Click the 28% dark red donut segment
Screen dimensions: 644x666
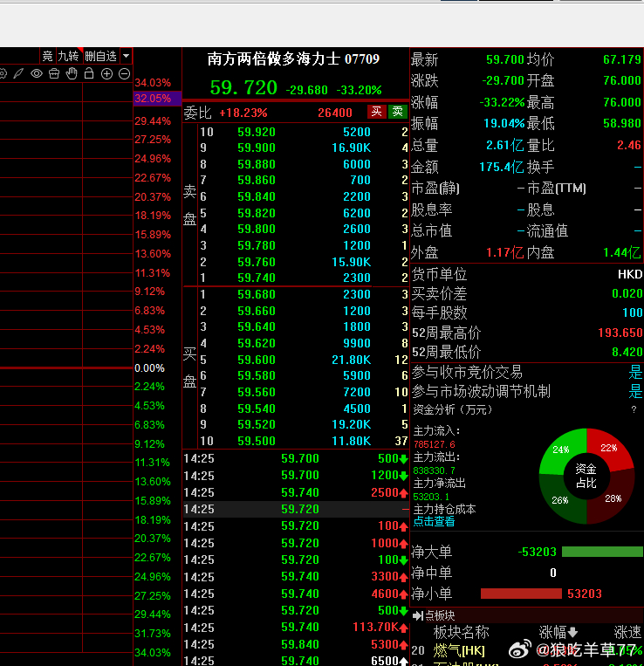click(x=613, y=498)
